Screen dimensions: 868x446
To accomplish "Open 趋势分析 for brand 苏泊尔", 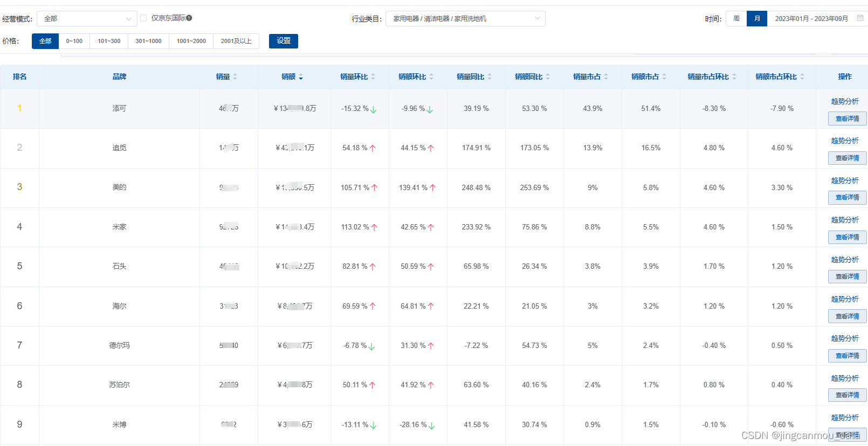I will coord(845,378).
